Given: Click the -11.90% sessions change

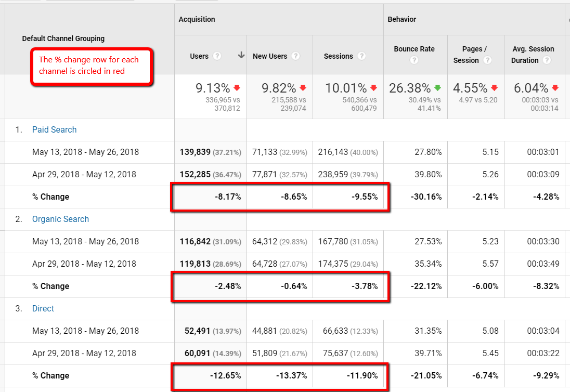Looking at the screenshot, I should click(362, 376).
